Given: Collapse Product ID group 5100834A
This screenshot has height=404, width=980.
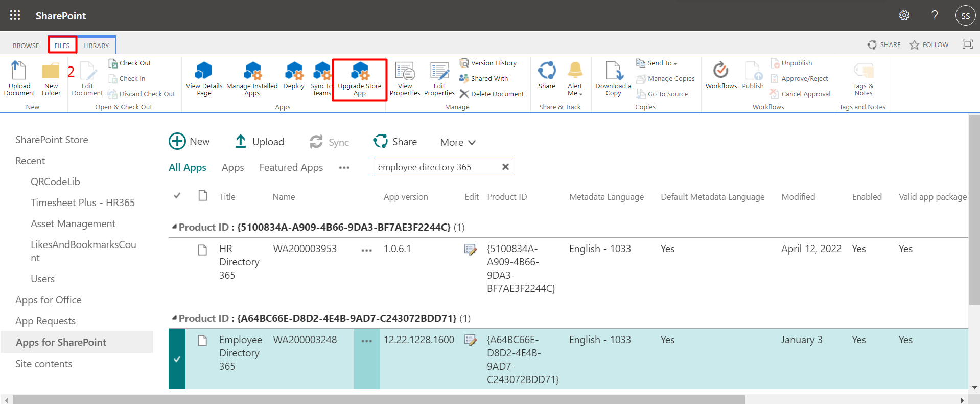Looking at the screenshot, I should tap(174, 226).
